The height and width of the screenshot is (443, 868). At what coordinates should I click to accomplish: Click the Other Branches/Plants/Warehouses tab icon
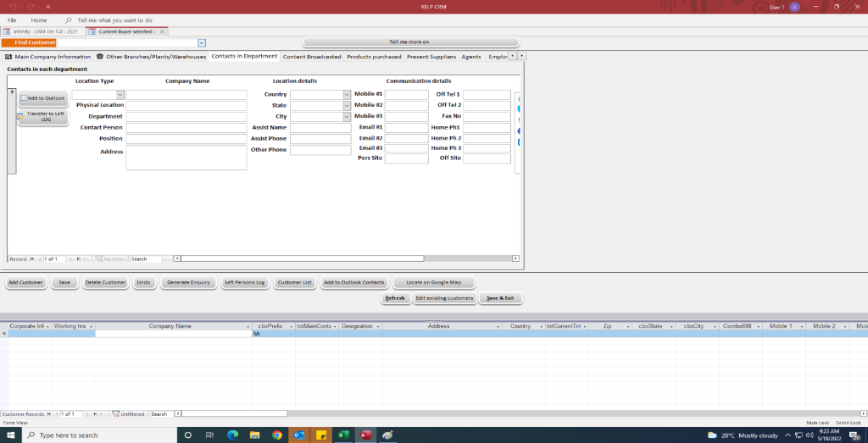[100, 57]
